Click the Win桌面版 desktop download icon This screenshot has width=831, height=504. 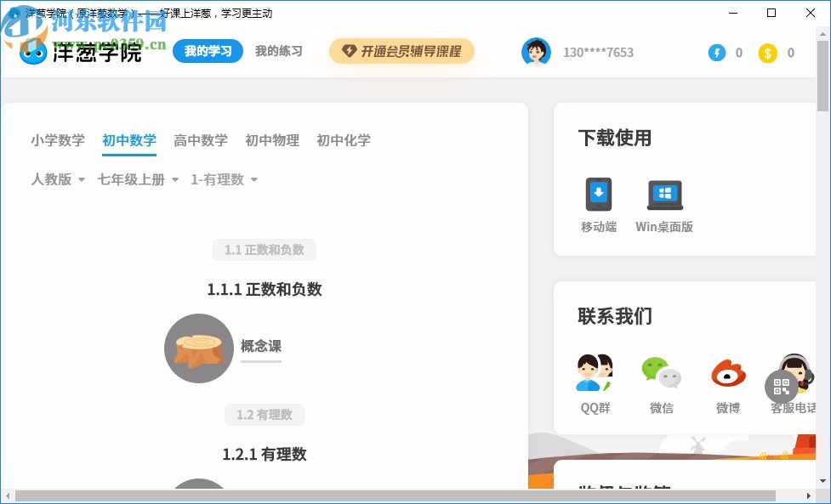click(664, 194)
